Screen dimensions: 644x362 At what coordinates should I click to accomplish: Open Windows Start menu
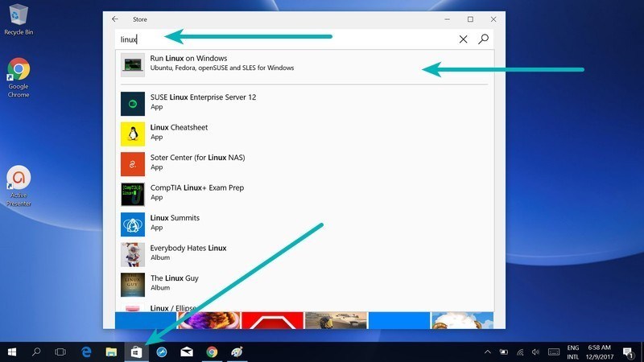pos(12,352)
